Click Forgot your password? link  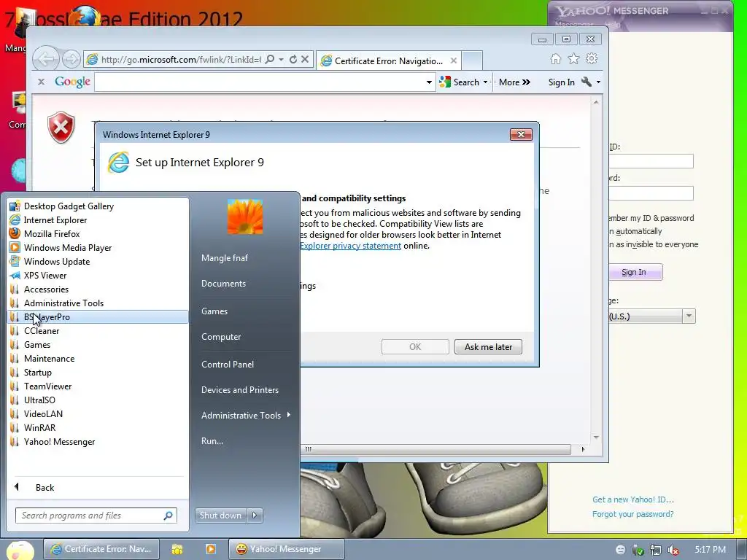(x=633, y=514)
